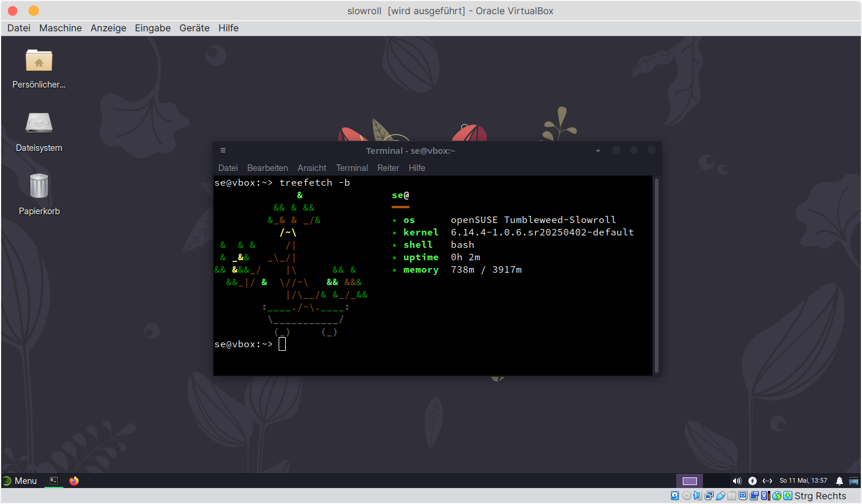The height and width of the screenshot is (504, 862).
Task: Open the terminal window menu hamburger icon
Action: click(x=223, y=150)
